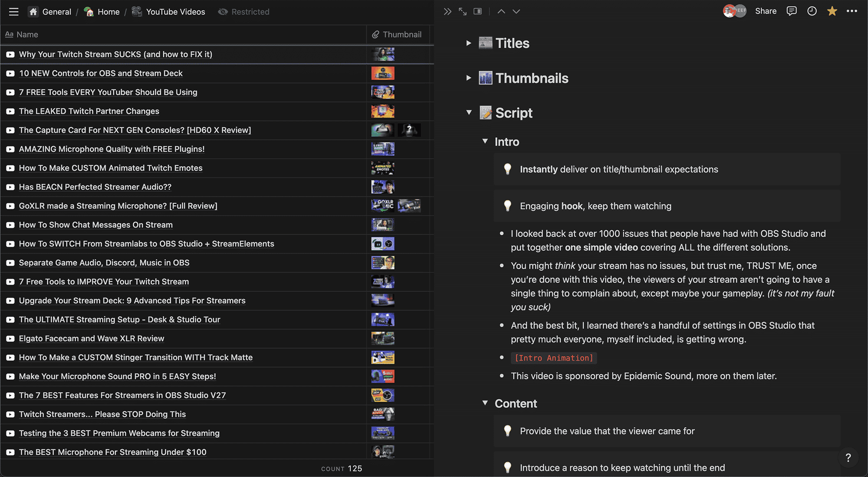Collapse the Intro toggle heading
Screen dimensions: 868x477
[485, 141]
